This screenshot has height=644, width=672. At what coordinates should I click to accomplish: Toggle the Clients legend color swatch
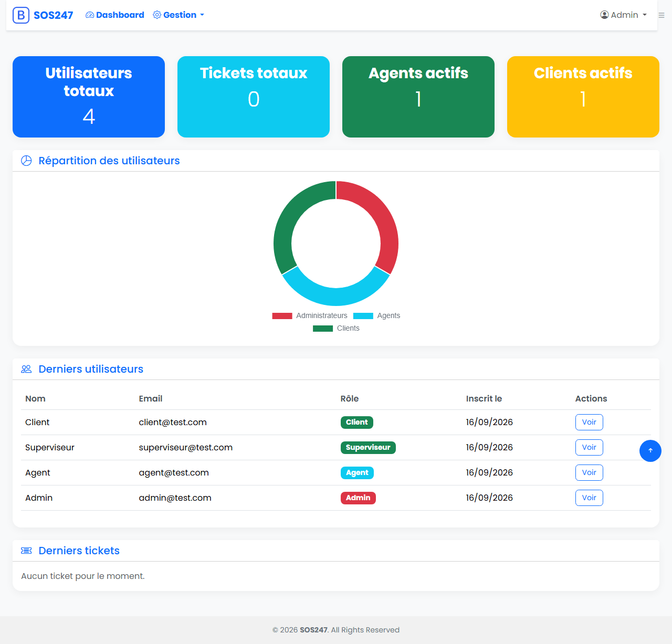[x=323, y=329]
